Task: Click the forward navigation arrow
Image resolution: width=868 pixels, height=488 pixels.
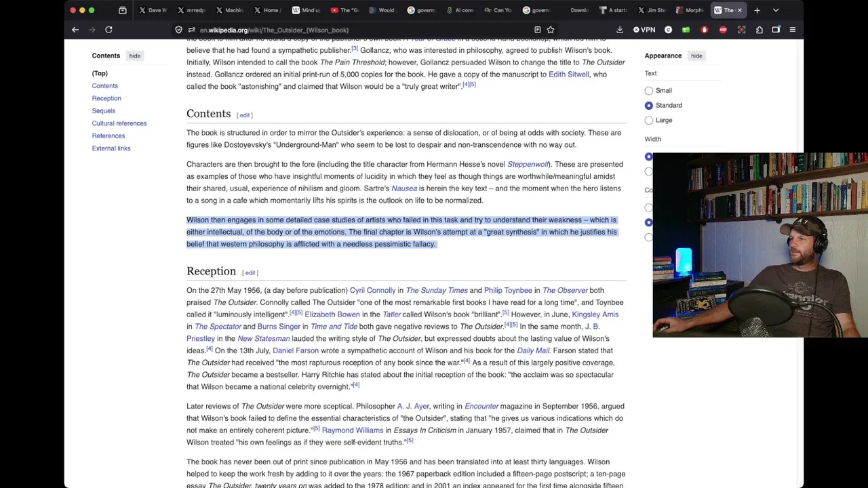Action: point(92,30)
